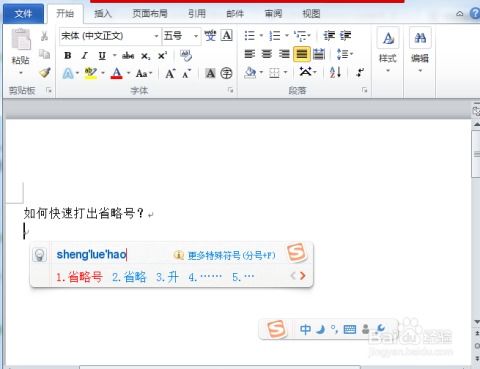480x369 pixels.
Task: Click the shrink font icon
Action: (187, 73)
